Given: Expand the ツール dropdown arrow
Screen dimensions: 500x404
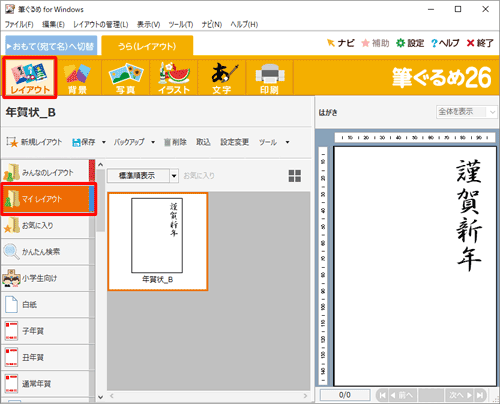Looking at the screenshot, I should click(x=287, y=142).
